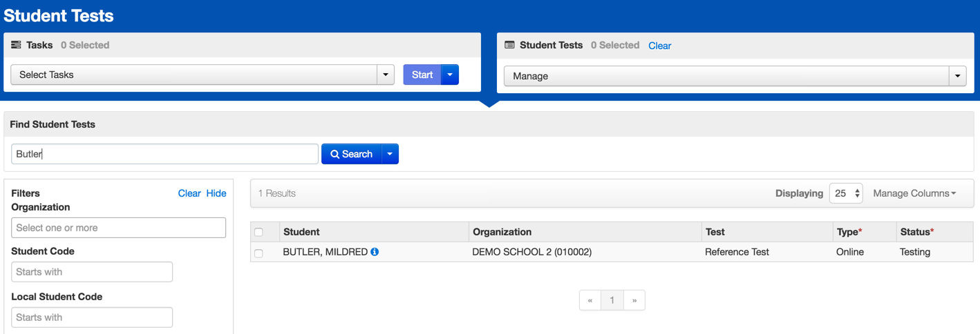Image resolution: width=980 pixels, height=334 pixels.
Task: Open the Select Tasks dropdown
Action: pyautogui.click(x=202, y=75)
